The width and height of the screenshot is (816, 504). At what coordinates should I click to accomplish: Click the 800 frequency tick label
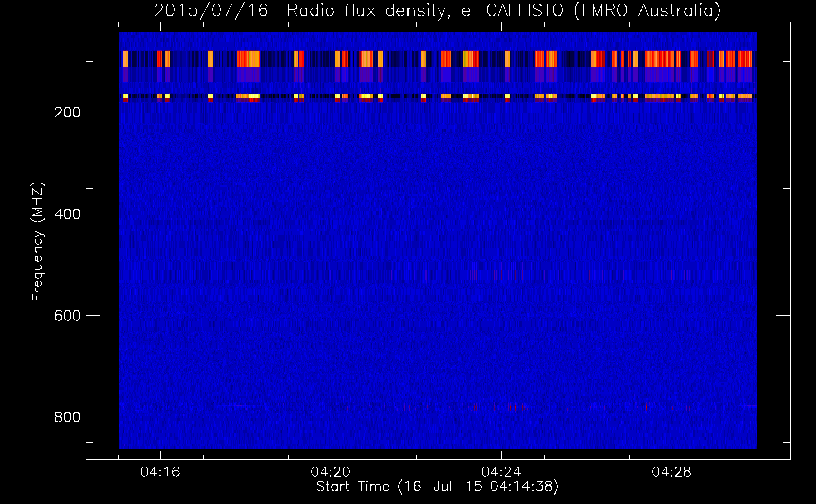click(67, 417)
